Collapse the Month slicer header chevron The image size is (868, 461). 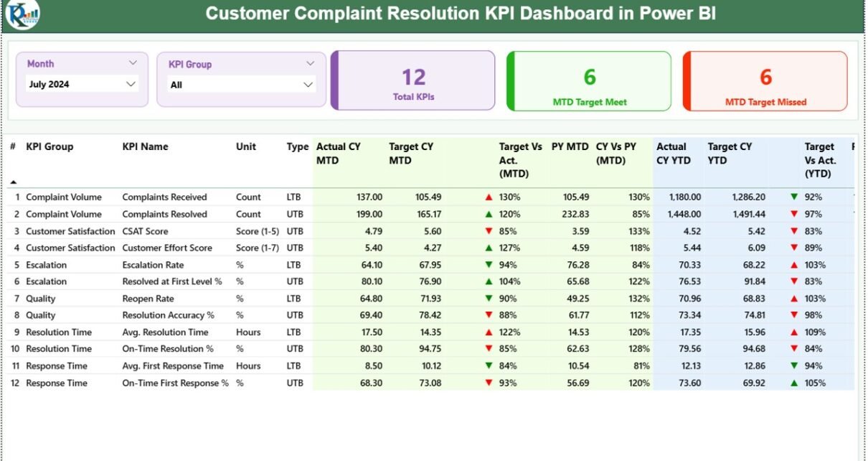133,63
